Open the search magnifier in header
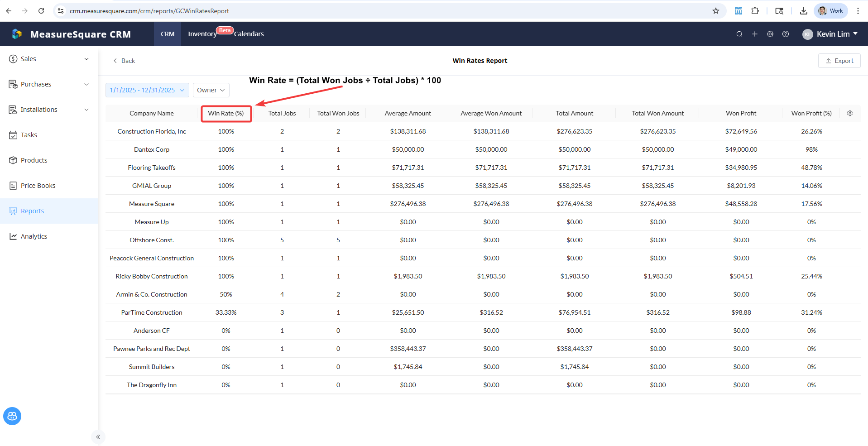Viewport: 868px width, 446px height. click(x=739, y=34)
